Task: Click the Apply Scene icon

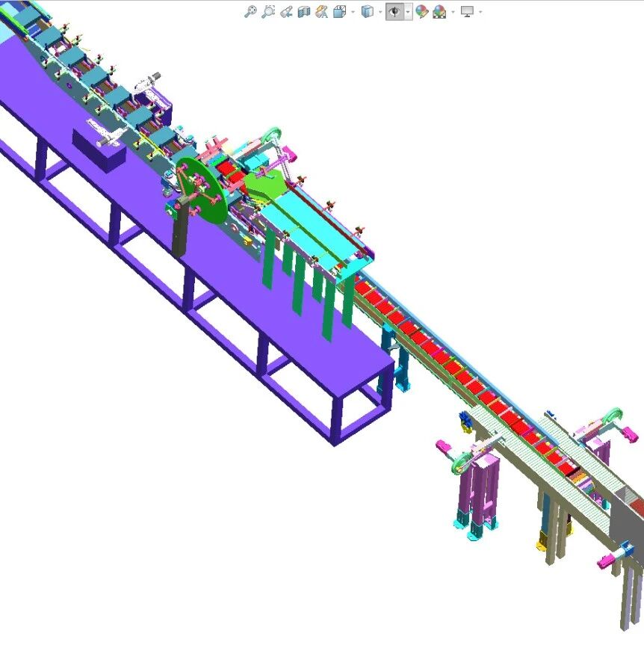Action: [439, 11]
